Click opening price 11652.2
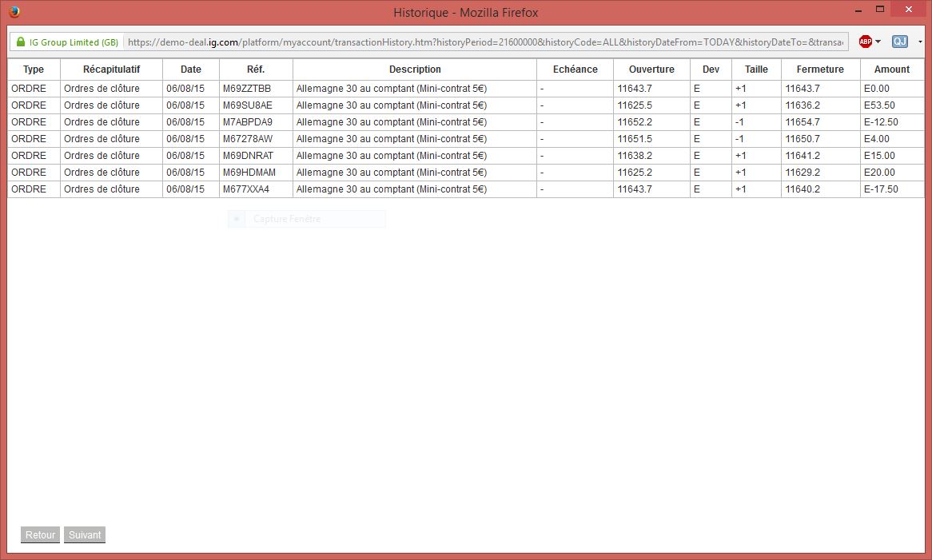Screen dimensions: 932x560 tap(634, 121)
